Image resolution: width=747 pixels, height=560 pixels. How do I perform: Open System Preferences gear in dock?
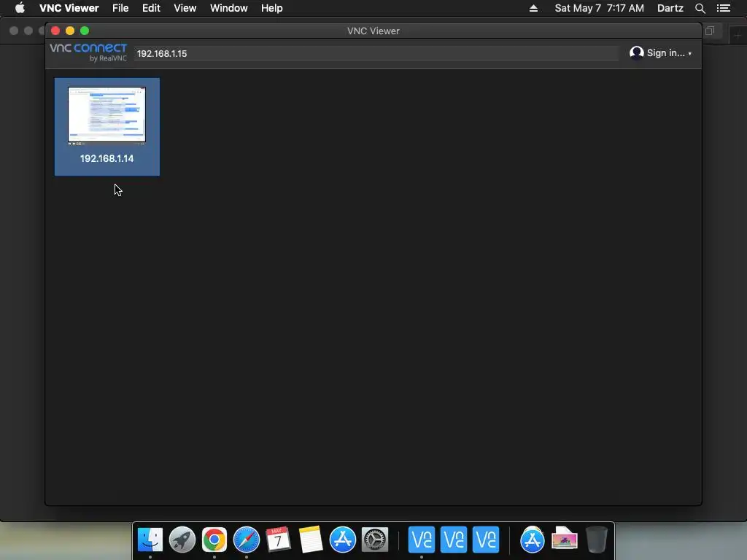(375, 540)
